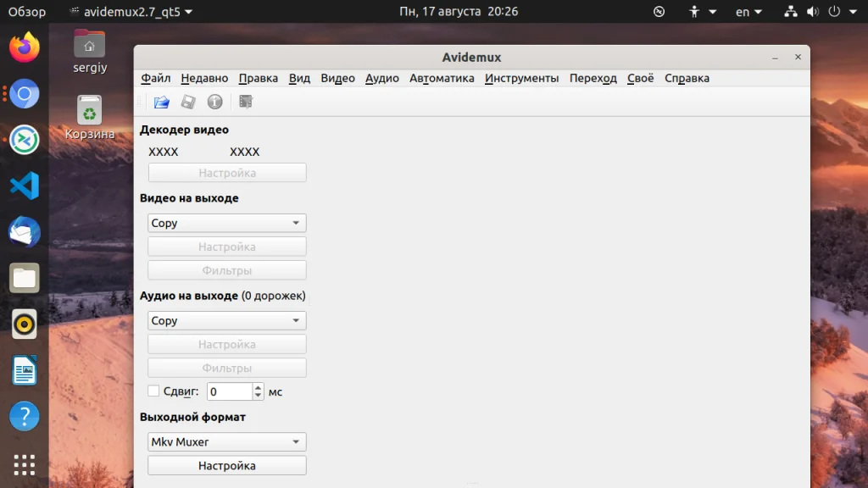Expand the video output Copy dropdown
This screenshot has height=488, width=868.
(227, 223)
